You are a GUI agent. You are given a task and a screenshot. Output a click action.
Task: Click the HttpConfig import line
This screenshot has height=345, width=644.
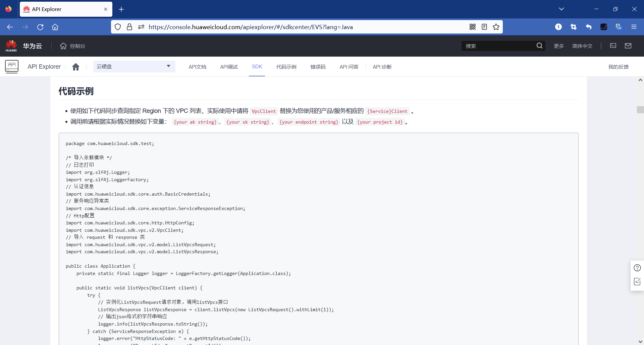click(x=130, y=223)
